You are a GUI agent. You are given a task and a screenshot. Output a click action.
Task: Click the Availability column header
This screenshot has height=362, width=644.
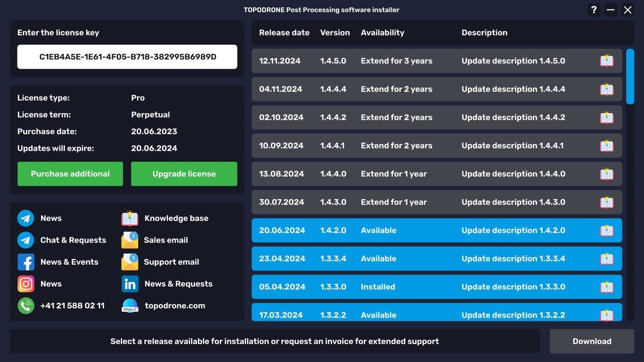coord(383,33)
